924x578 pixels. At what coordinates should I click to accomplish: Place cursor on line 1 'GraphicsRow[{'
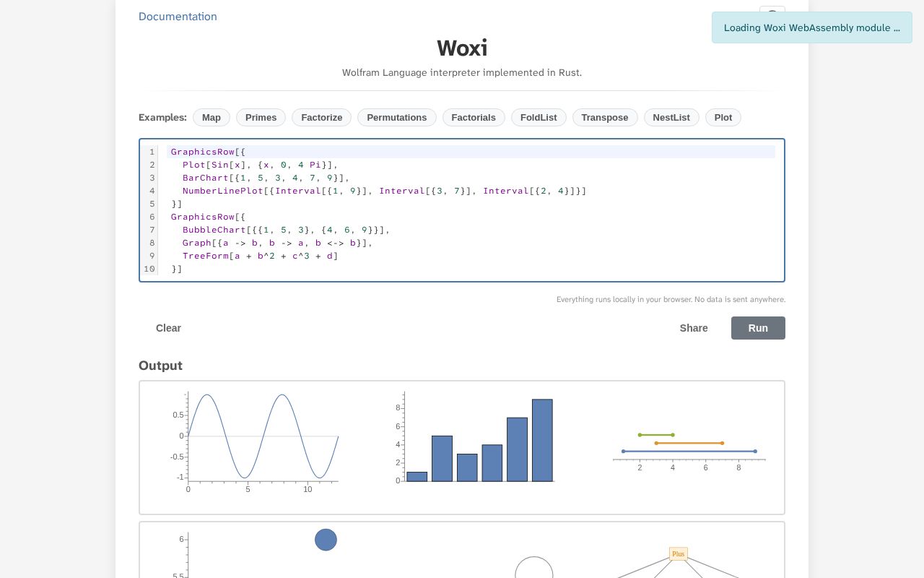471,152
